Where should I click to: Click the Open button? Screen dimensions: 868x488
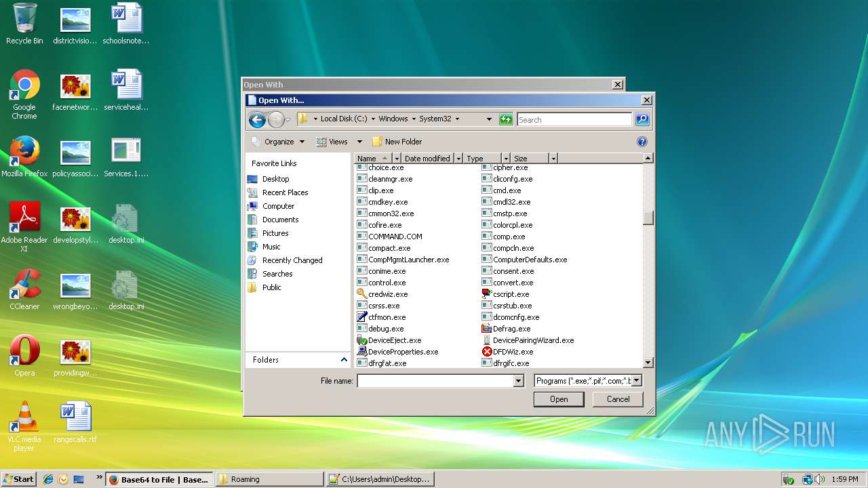pyautogui.click(x=559, y=399)
